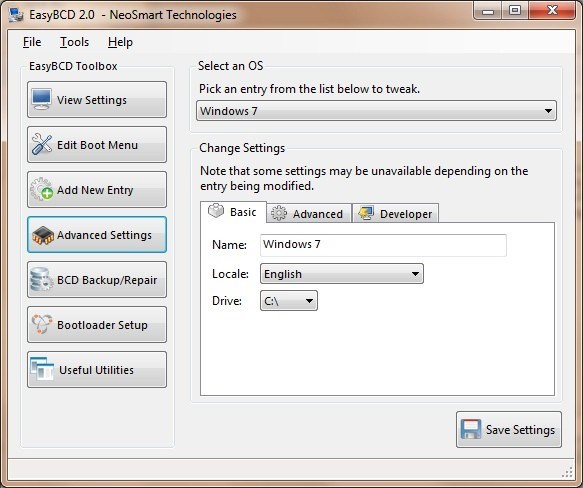Click the BCD Backup/Repair database icon
Screen dimensions: 583x488
point(41,280)
